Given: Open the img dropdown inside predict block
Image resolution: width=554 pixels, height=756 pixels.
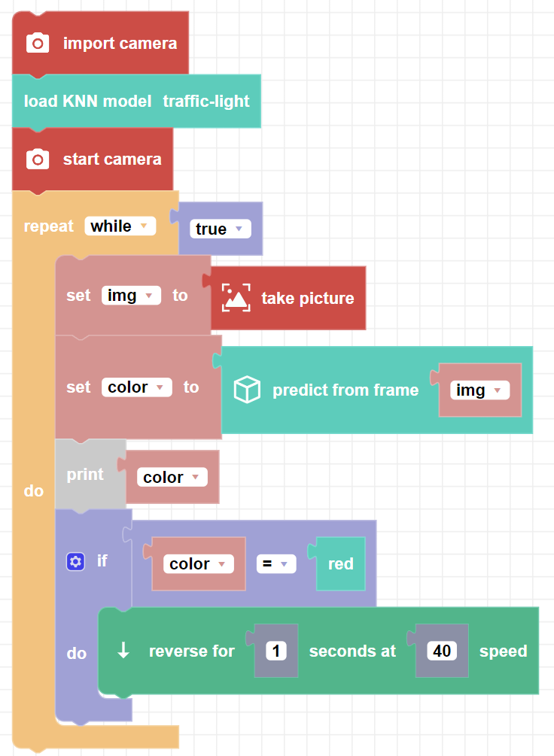Looking at the screenshot, I should pos(479,390).
